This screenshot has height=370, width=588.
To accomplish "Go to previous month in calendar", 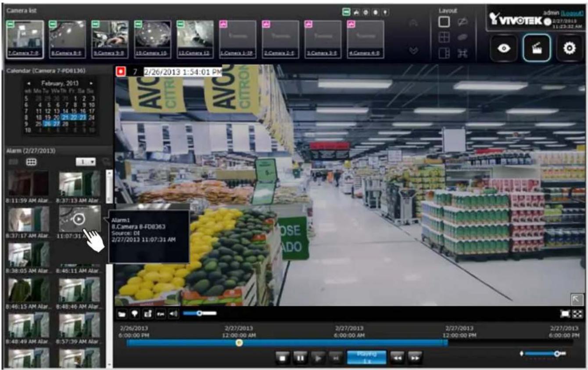I will (x=29, y=83).
